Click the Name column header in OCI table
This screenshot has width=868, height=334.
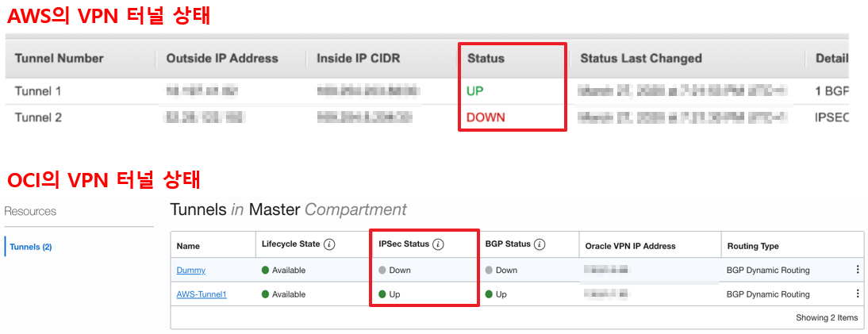pos(188,246)
